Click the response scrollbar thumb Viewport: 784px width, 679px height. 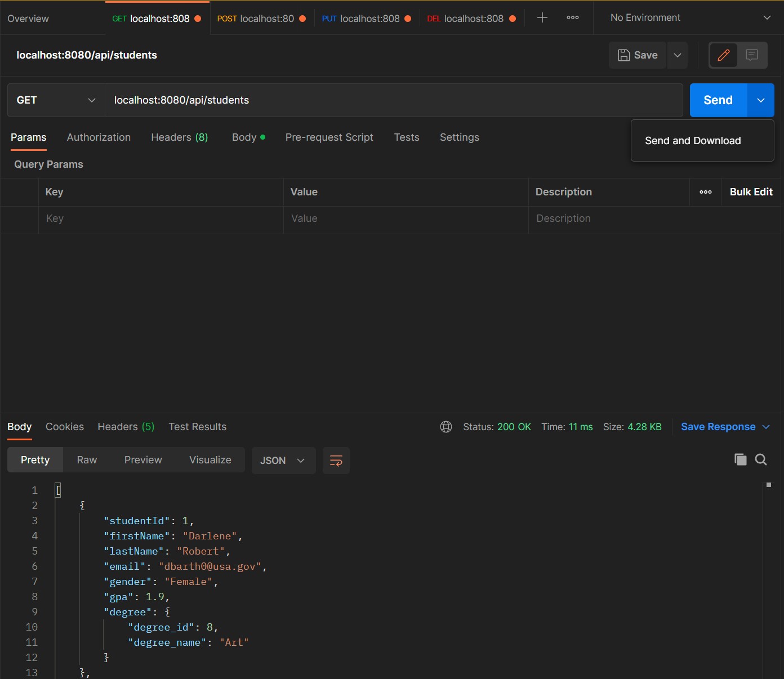(769, 485)
